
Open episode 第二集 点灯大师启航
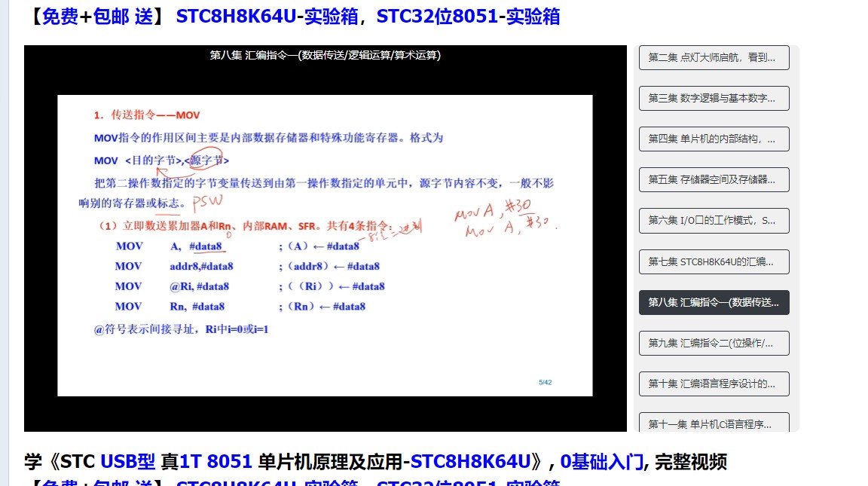tap(714, 57)
